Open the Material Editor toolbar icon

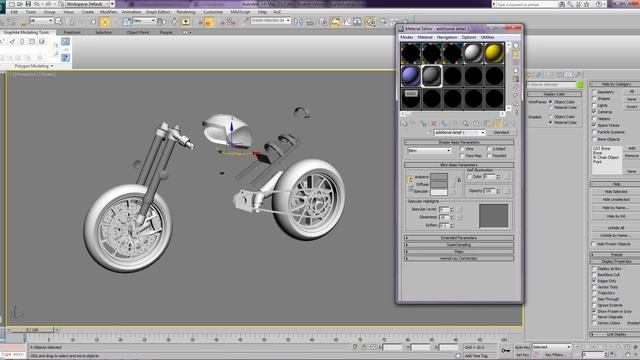pyautogui.click(x=370, y=22)
